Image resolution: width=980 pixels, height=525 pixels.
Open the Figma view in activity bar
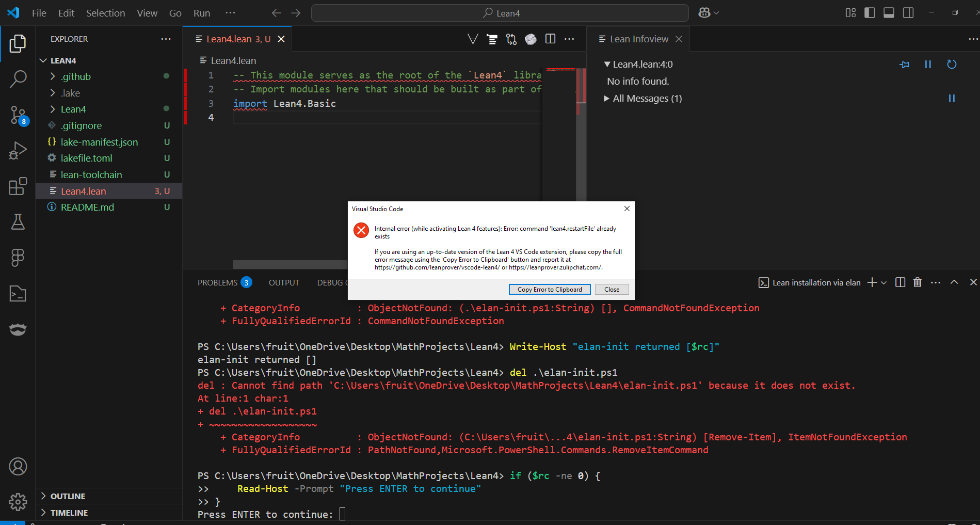click(18, 258)
